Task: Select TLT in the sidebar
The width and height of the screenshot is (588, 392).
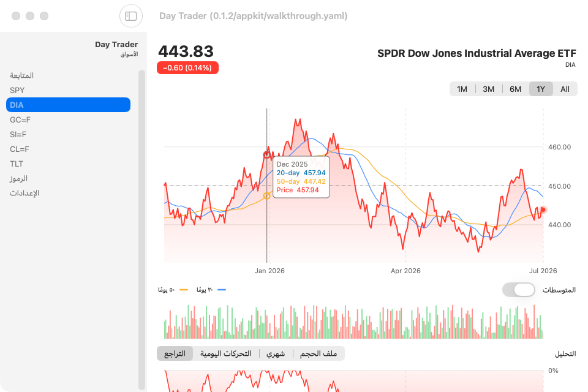Action: tap(68, 164)
